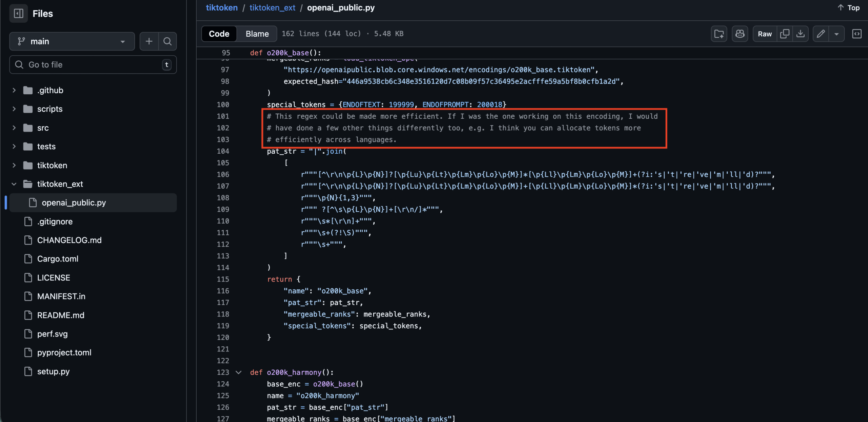Screen dimensions: 868x422
Task: Click the Copilot icon in the toolbar
Action: [x=739, y=34]
